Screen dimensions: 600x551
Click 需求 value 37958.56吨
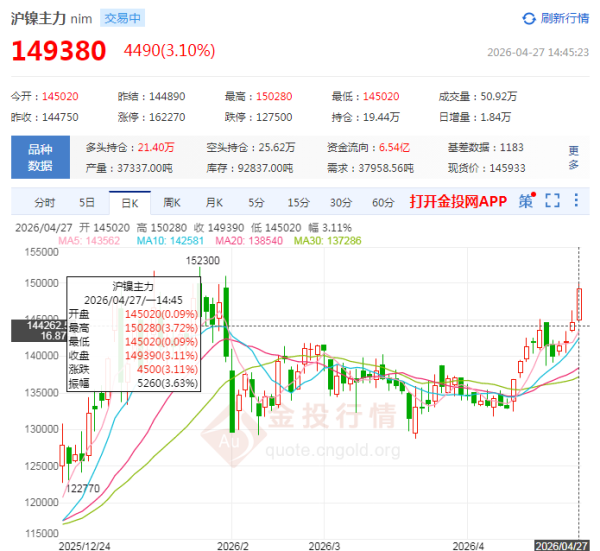[x=386, y=168]
